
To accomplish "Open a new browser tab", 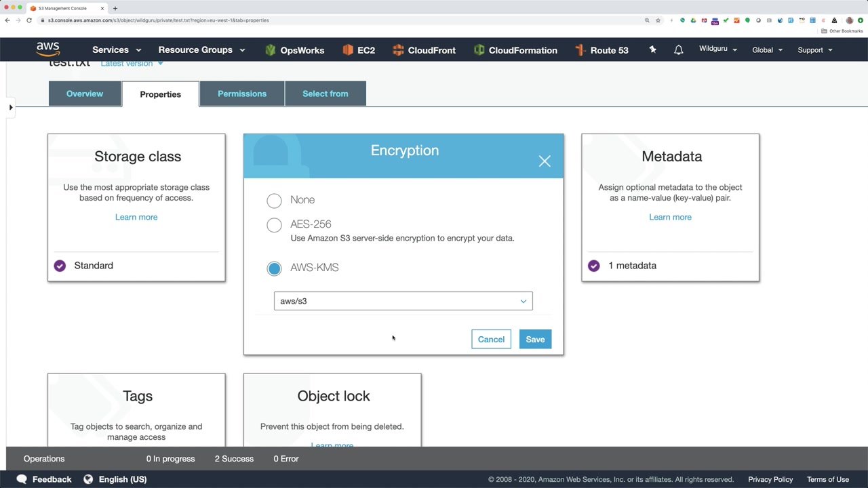I will click(x=115, y=8).
